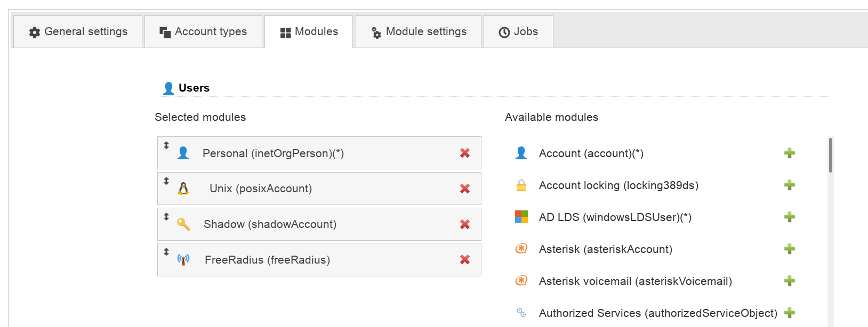Image resolution: width=868 pixels, height=327 pixels.
Task: Add the Account locking (locking389ds) module
Action: pos(790,185)
